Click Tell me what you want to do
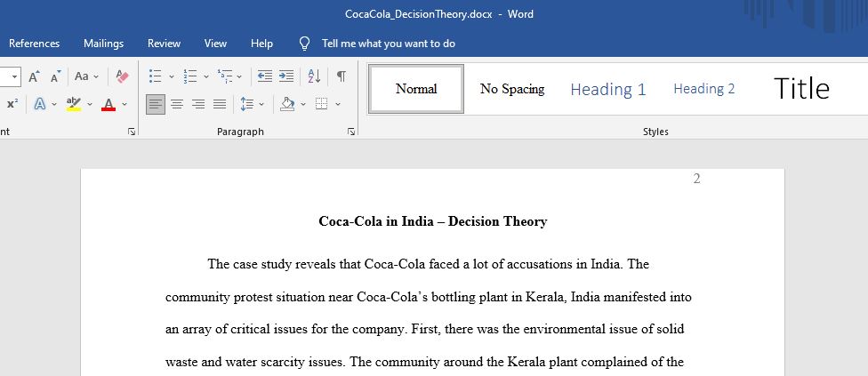This screenshot has height=376, width=868. 389,44
